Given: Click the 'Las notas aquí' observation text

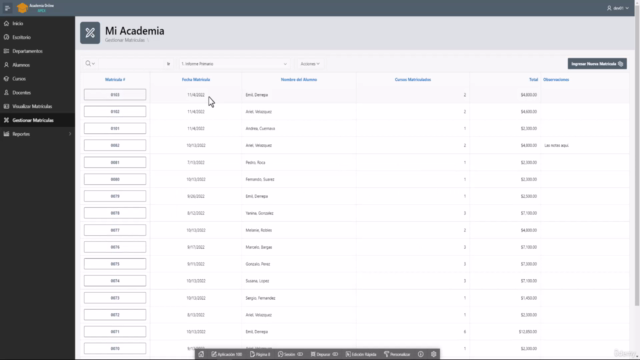Looking at the screenshot, I should coord(556,145).
